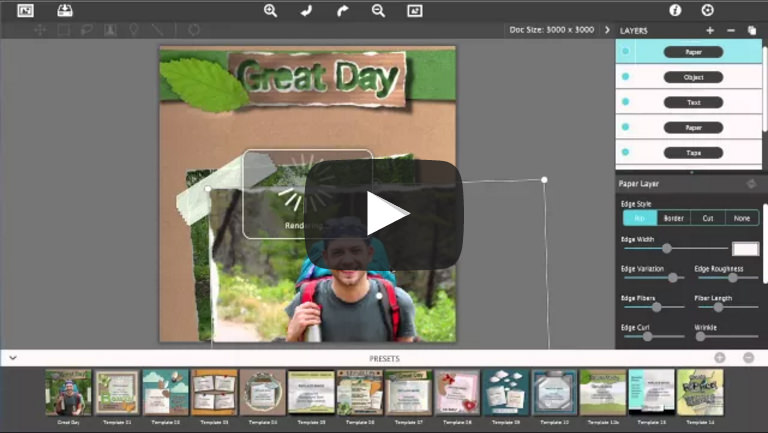Screen dimensions: 768x433
Task: Open the info icon in top bar
Action: point(675,10)
